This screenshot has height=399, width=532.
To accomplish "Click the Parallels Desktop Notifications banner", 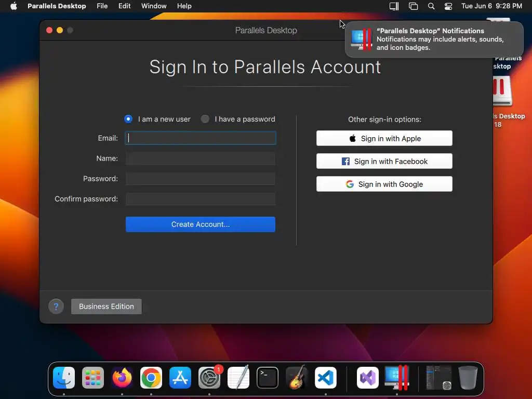I will coord(434,39).
